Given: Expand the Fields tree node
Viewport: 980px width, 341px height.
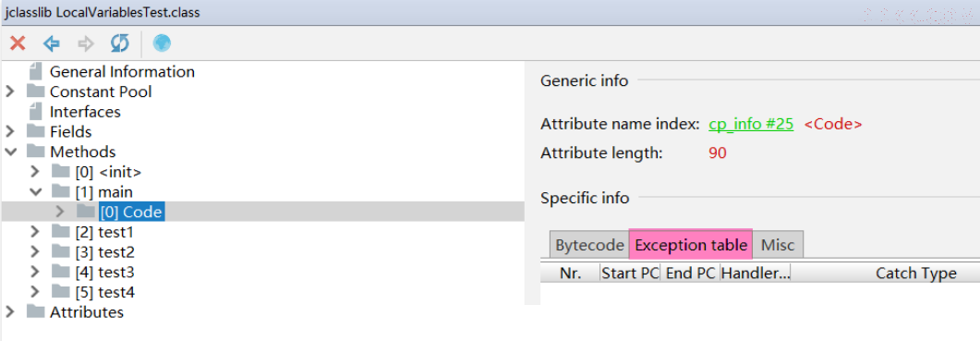Looking at the screenshot, I should 9,132.
